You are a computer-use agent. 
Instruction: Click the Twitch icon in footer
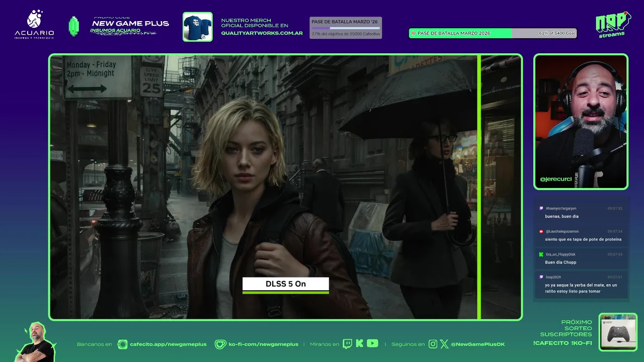pos(348,344)
